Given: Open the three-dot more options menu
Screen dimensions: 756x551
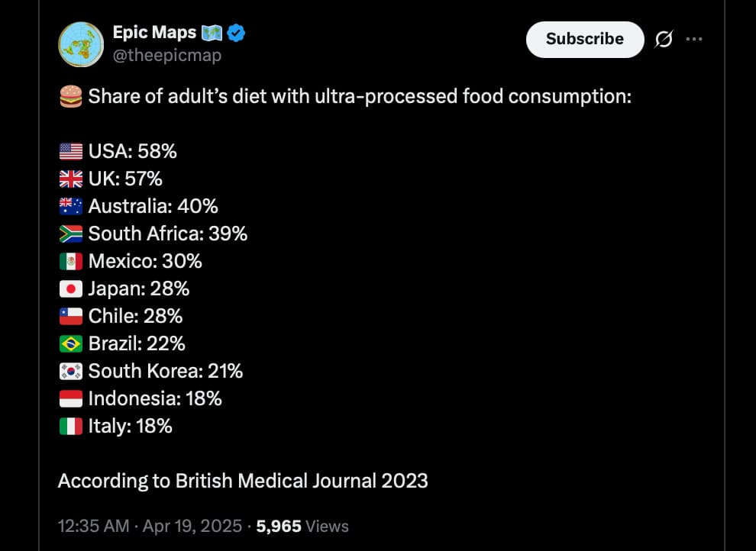Looking at the screenshot, I should (x=694, y=39).
